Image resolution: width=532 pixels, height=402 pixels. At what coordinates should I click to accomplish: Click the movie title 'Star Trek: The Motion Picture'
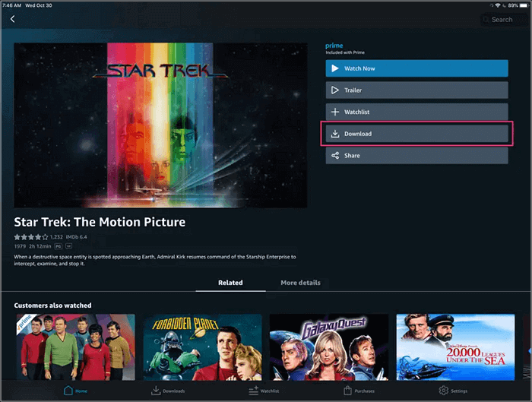tap(100, 222)
